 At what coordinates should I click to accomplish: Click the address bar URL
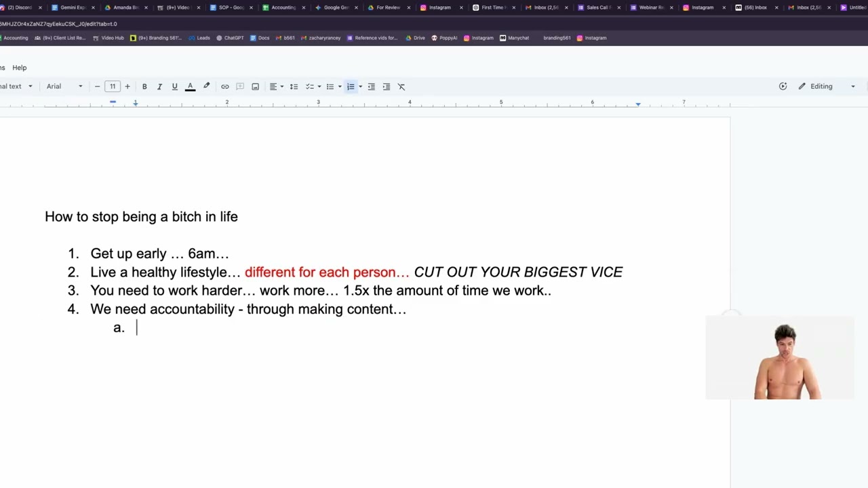pos(58,24)
